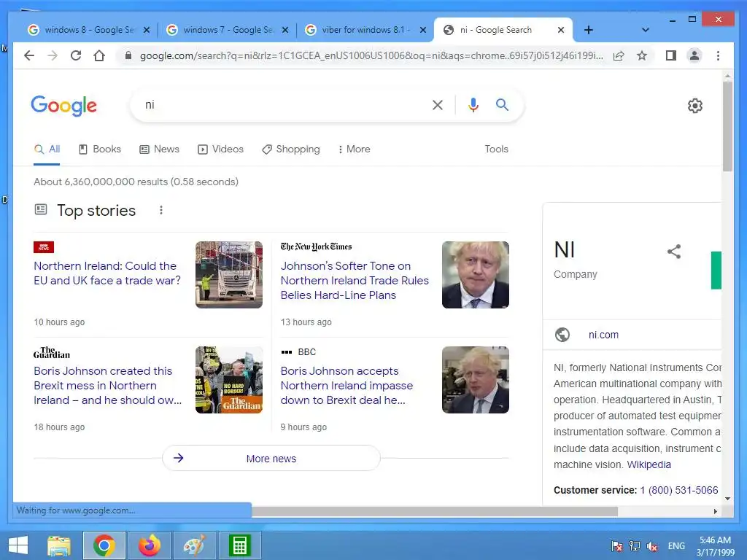Viewport: 747px width, 560px height.
Task: Start voice search with microphone
Action: (473, 105)
